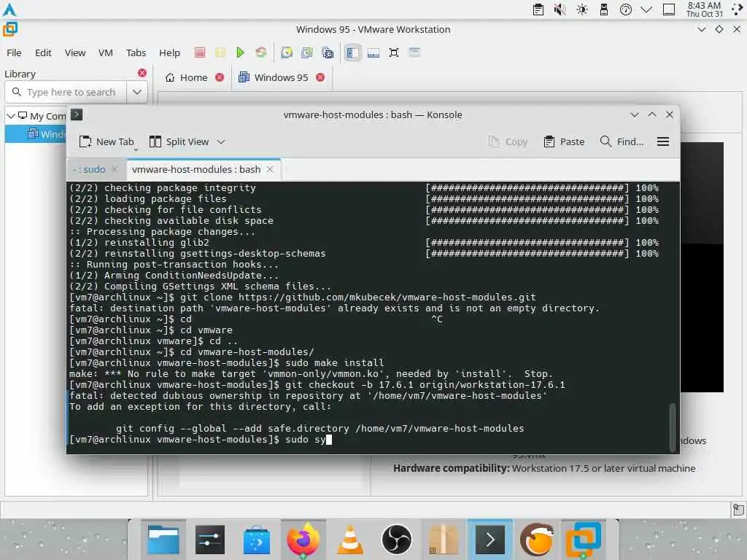
Task: Open the VMware Help menu
Action: 169,52
